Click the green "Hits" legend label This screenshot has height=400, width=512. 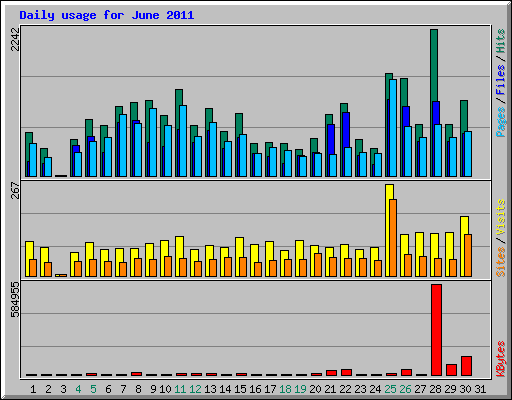point(500,41)
